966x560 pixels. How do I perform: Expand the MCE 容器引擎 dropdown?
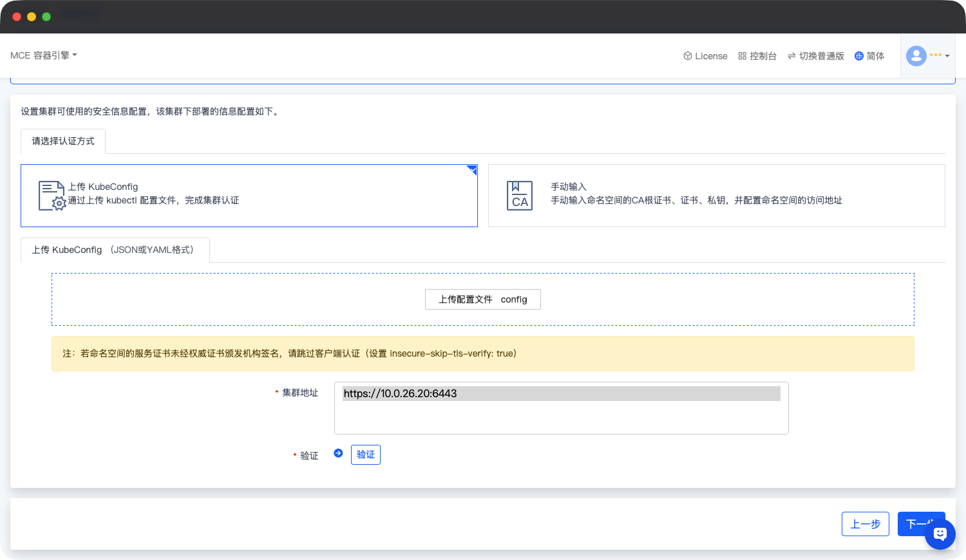click(x=43, y=55)
